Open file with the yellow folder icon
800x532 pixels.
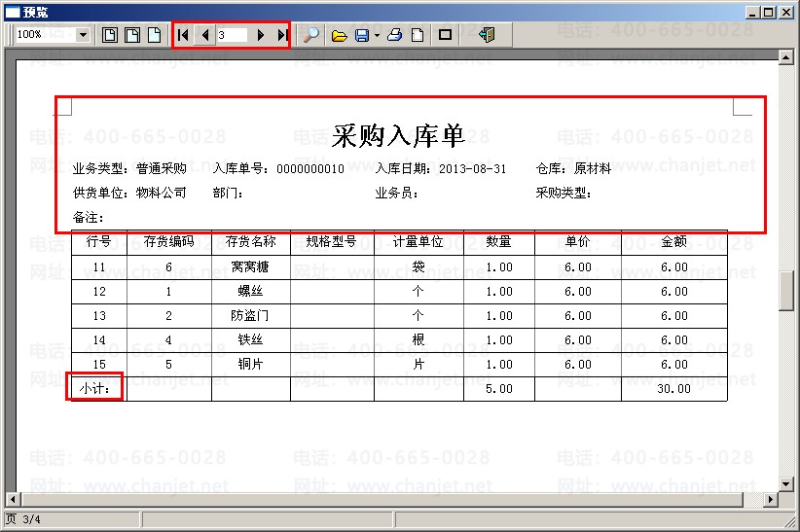(x=340, y=35)
